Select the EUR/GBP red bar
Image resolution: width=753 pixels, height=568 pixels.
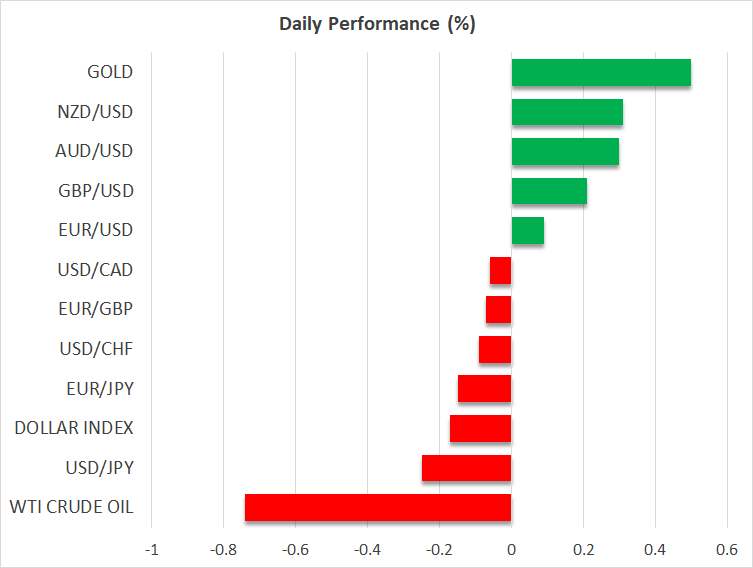coord(499,310)
